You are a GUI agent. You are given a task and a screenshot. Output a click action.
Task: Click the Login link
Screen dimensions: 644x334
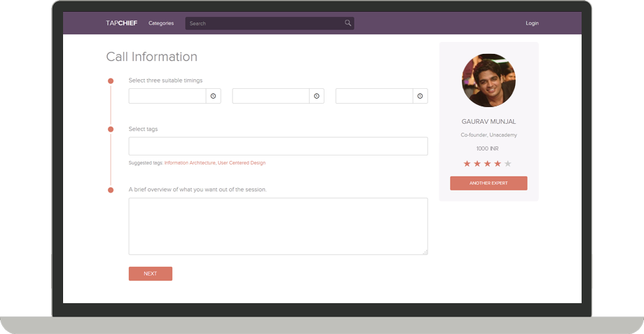click(532, 23)
